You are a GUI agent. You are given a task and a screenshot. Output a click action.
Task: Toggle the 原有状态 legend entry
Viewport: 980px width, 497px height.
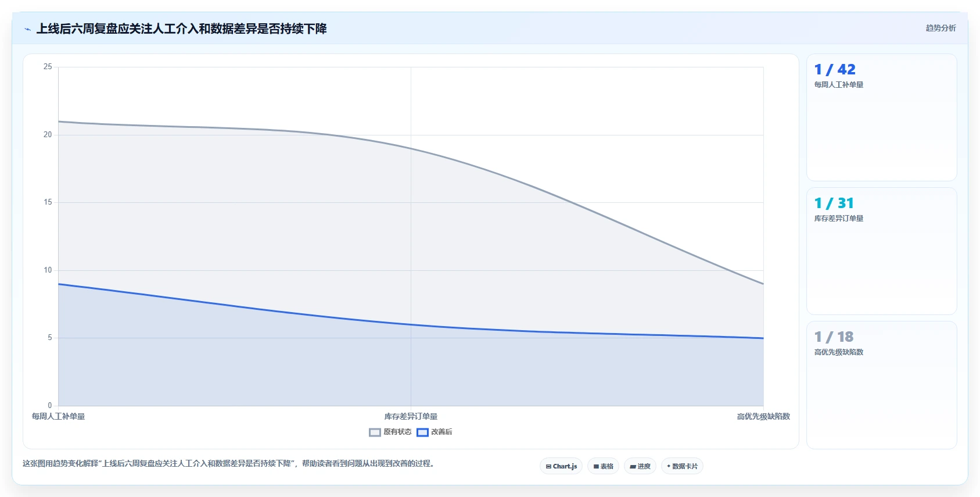click(x=390, y=432)
